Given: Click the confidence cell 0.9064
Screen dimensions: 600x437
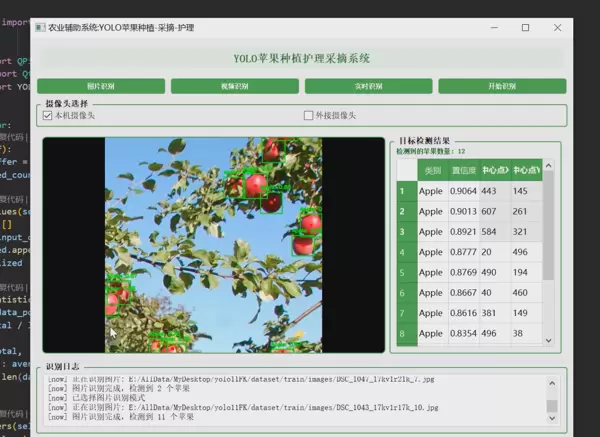Looking at the screenshot, I should 463,191.
